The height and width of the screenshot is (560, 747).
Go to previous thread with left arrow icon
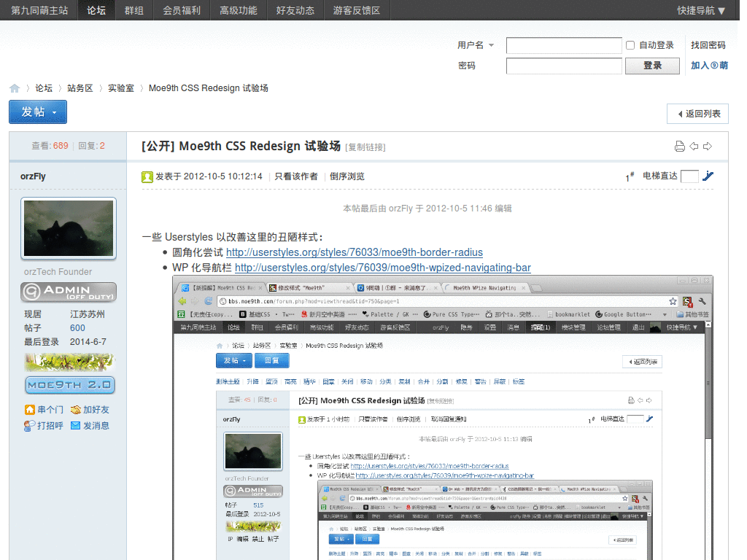click(694, 147)
